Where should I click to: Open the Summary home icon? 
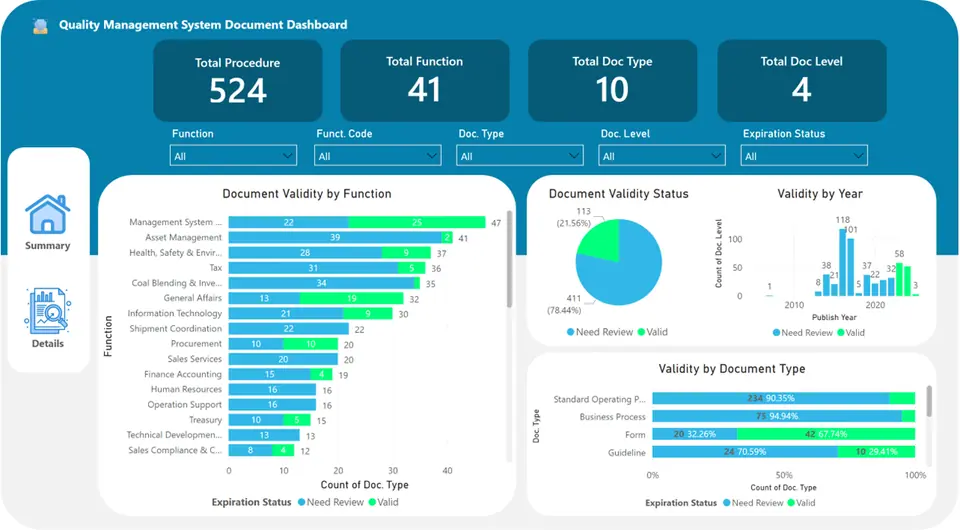coord(47,214)
